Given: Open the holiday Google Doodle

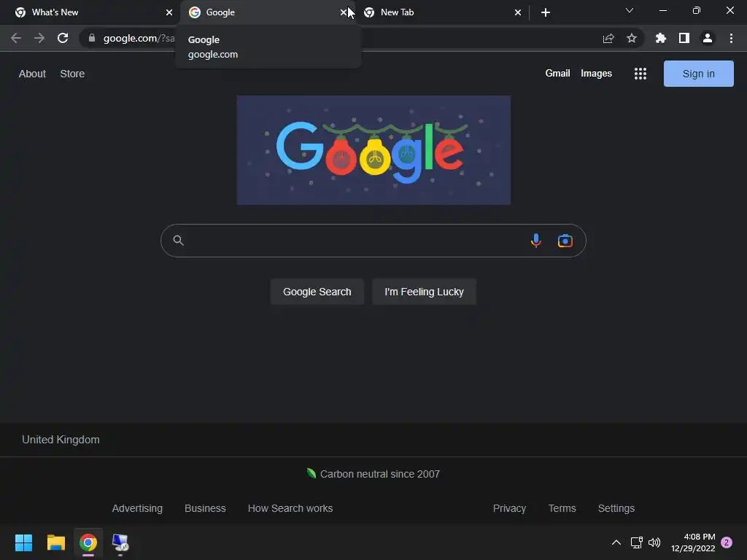Looking at the screenshot, I should tap(373, 150).
